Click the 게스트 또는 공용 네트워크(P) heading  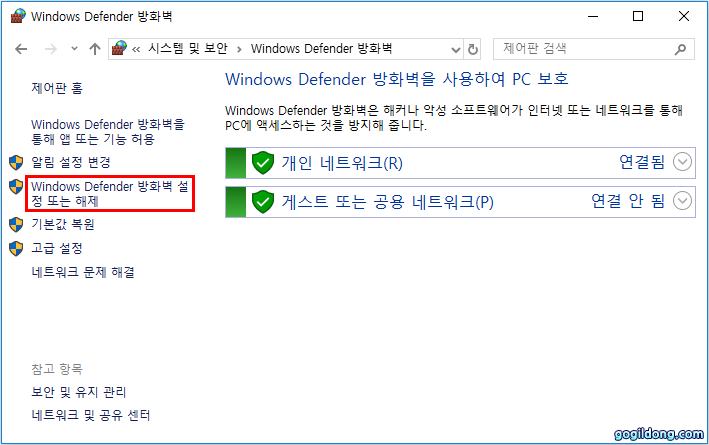pyautogui.click(x=388, y=202)
